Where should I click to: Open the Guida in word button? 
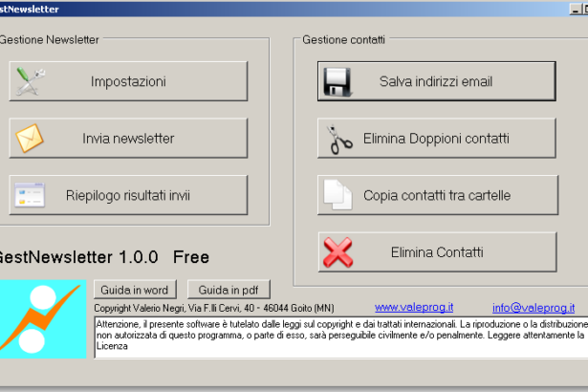pos(135,290)
